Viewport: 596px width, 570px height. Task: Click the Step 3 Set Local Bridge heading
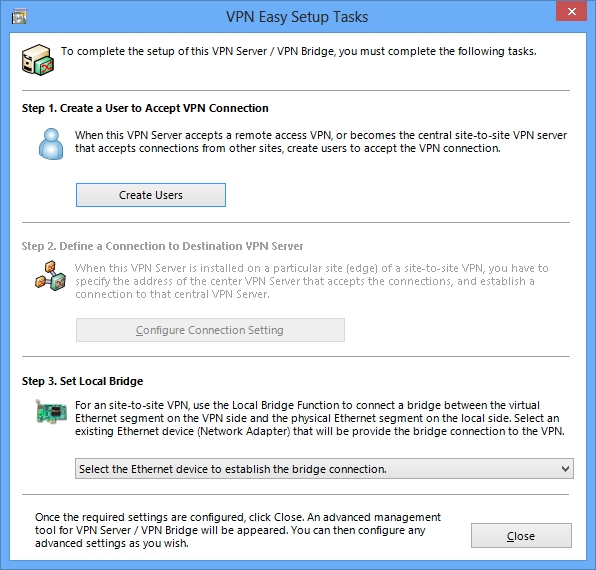[82, 381]
